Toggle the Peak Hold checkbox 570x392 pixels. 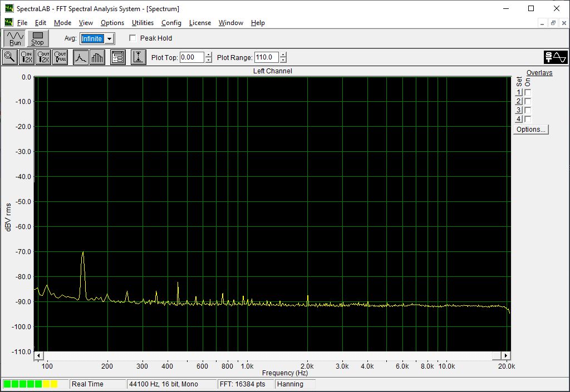point(132,38)
